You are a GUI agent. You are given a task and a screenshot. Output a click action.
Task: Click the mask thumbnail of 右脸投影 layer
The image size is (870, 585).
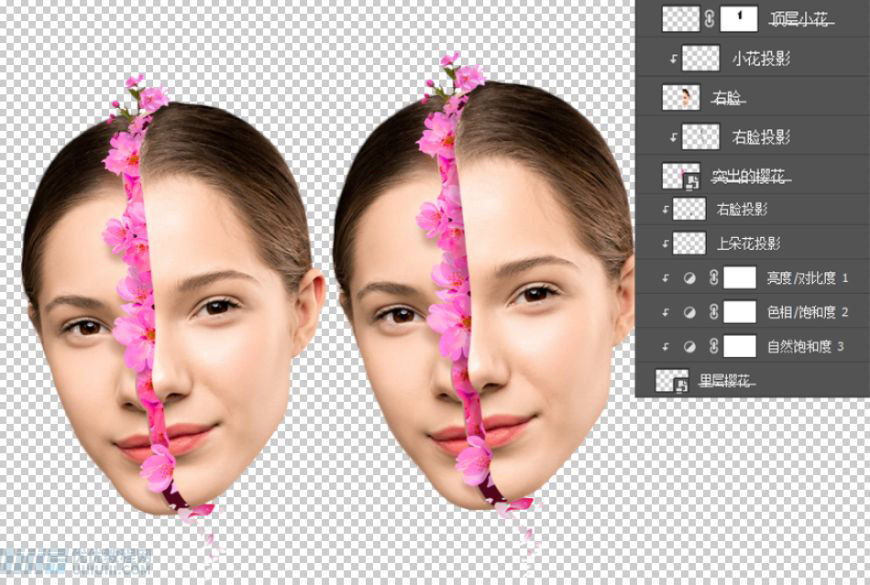click(700, 135)
